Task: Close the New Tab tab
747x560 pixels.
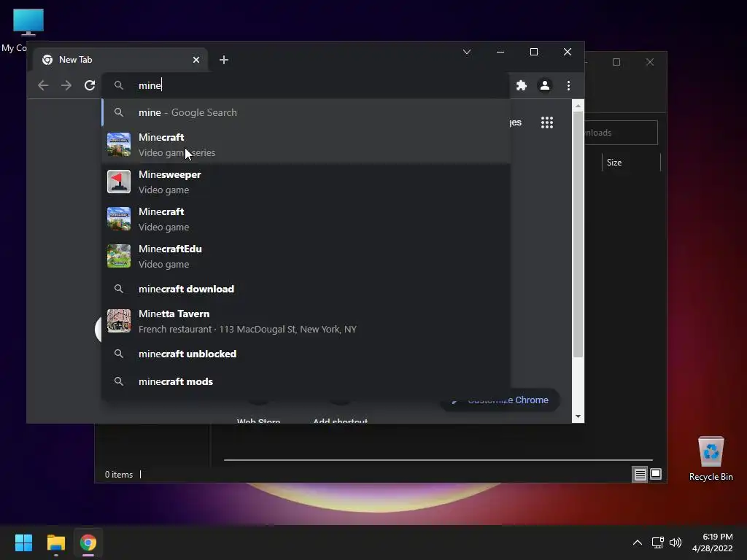Action: [196, 60]
